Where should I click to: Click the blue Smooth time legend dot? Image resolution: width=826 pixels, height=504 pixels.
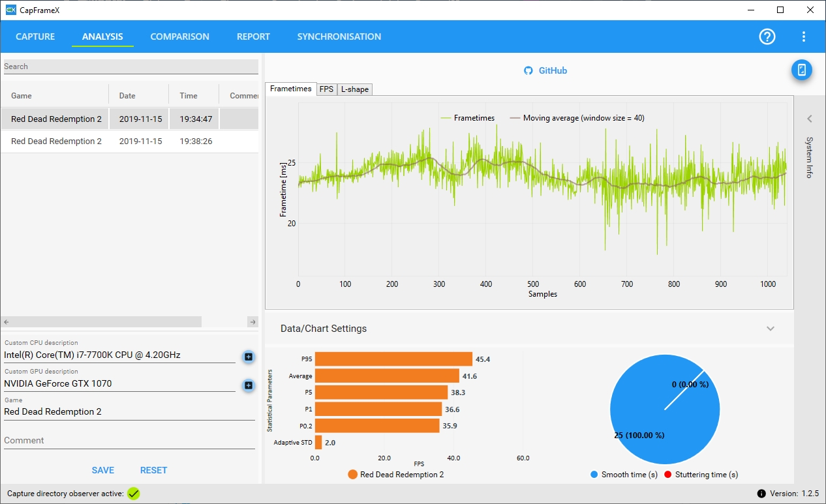click(594, 475)
